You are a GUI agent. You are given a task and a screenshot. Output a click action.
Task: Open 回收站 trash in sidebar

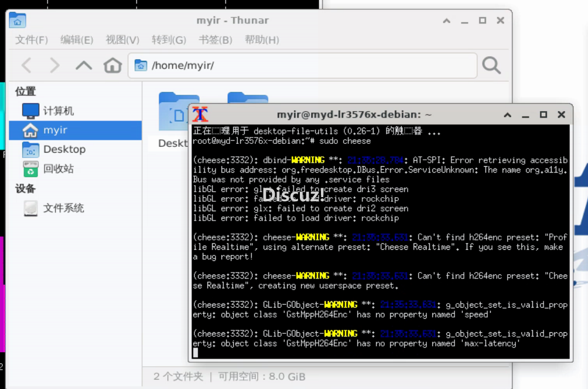59,169
